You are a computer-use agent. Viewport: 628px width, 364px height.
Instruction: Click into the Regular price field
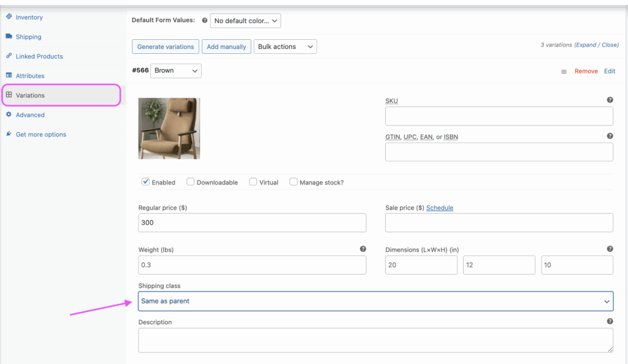pyautogui.click(x=252, y=222)
